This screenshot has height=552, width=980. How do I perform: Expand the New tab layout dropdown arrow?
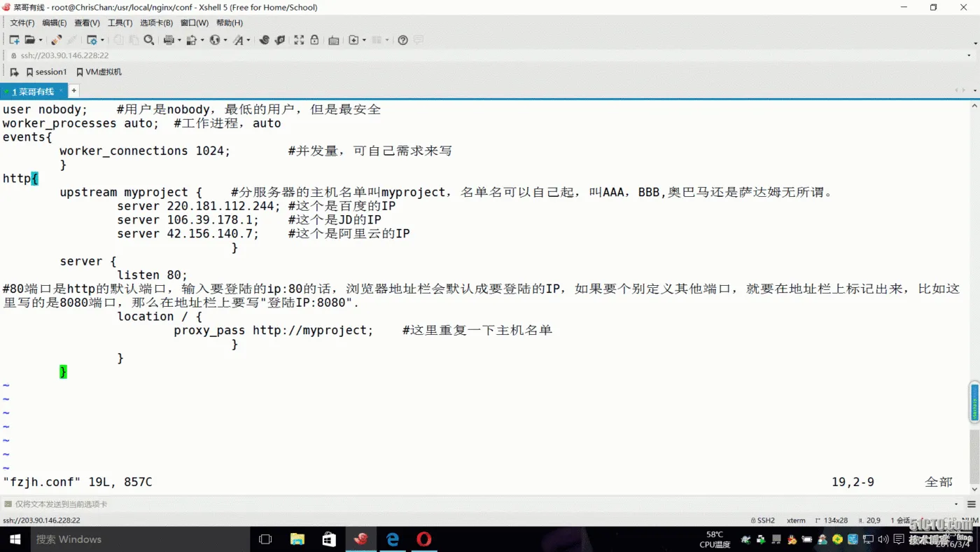364,40
